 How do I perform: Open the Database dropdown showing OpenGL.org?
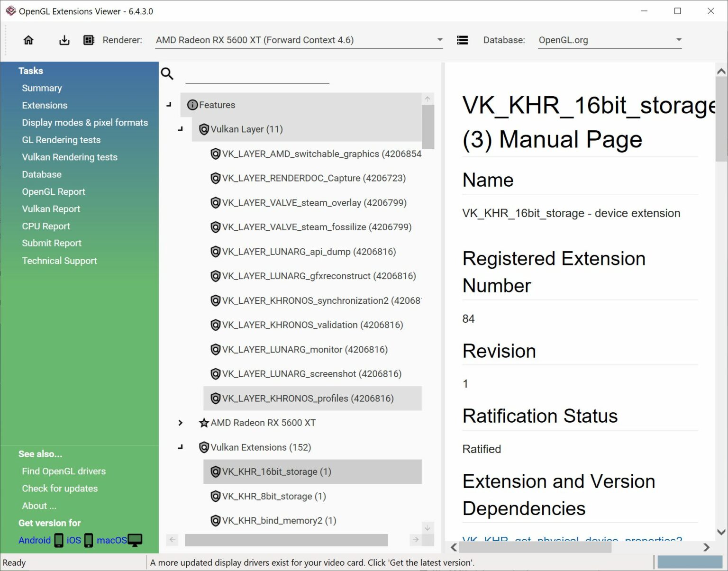click(610, 40)
